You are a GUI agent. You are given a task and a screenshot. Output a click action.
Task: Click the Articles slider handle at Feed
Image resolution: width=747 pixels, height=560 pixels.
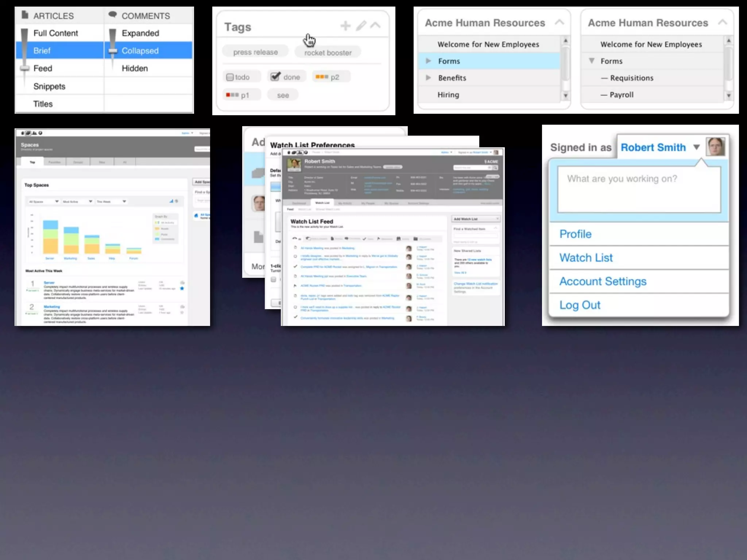(25, 69)
